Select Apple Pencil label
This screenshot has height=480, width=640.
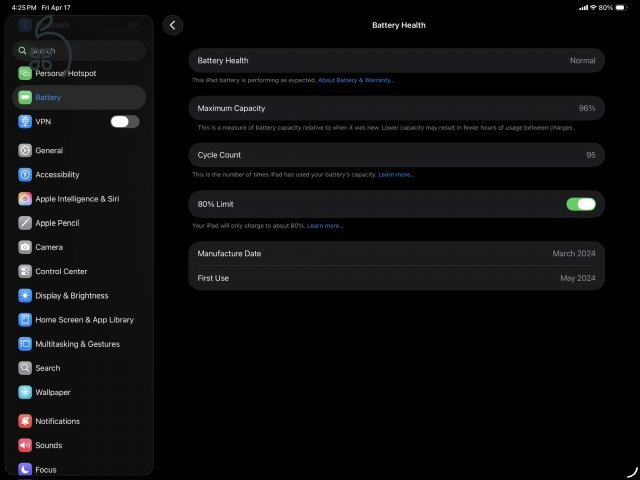pos(57,223)
